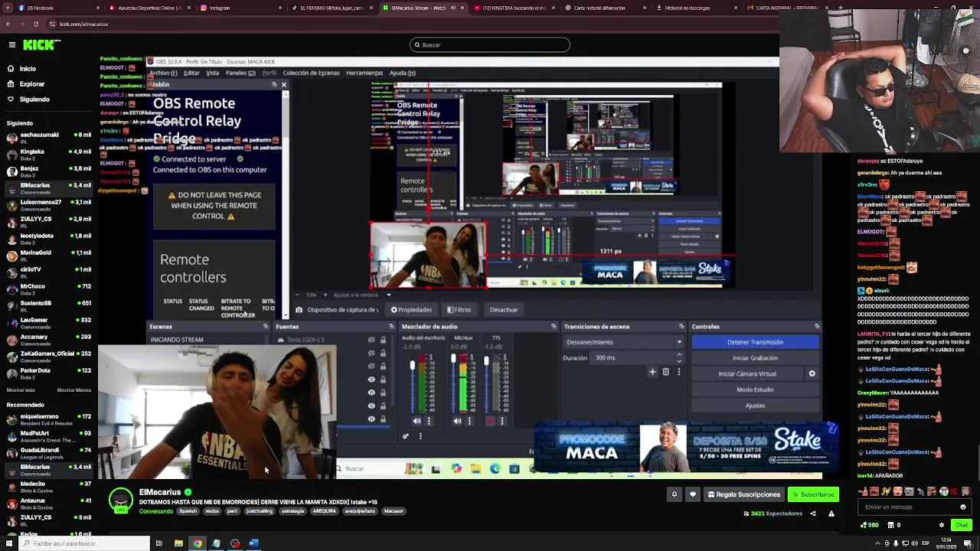Open the OBS Filtros button
This screenshot has width=980, height=551.
(x=459, y=310)
